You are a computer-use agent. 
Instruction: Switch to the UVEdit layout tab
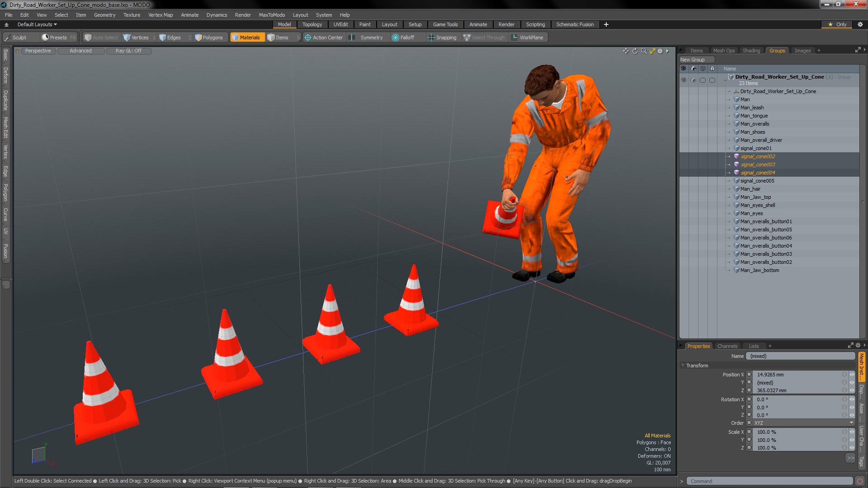[340, 24]
